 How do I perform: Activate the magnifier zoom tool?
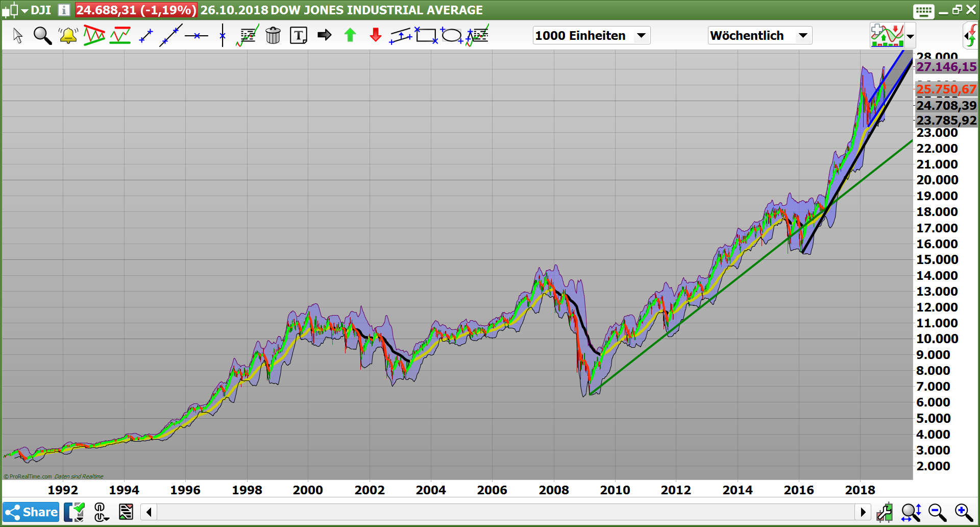tap(42, 35)
